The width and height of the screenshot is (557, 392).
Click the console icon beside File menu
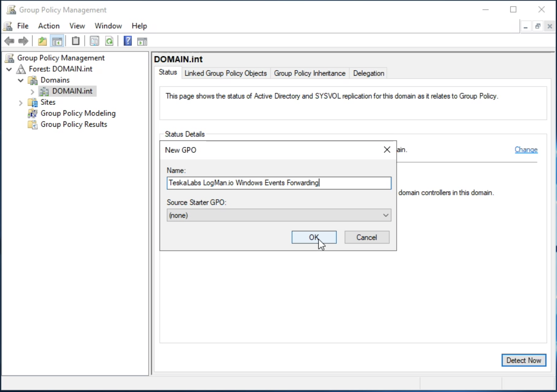coord(8,26)
